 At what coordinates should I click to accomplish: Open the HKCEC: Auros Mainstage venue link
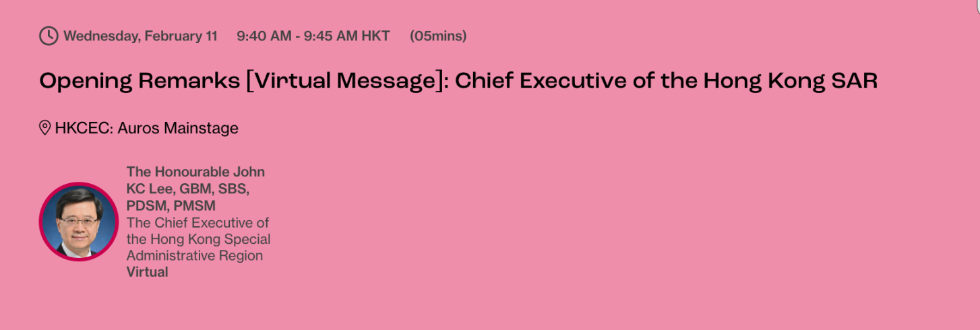coord(146,128)
